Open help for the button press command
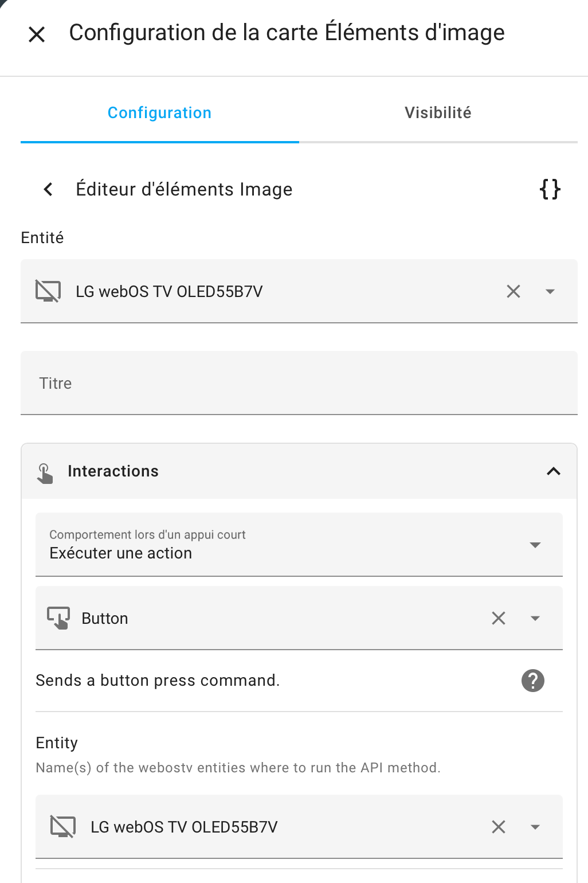 click(533, 681)
